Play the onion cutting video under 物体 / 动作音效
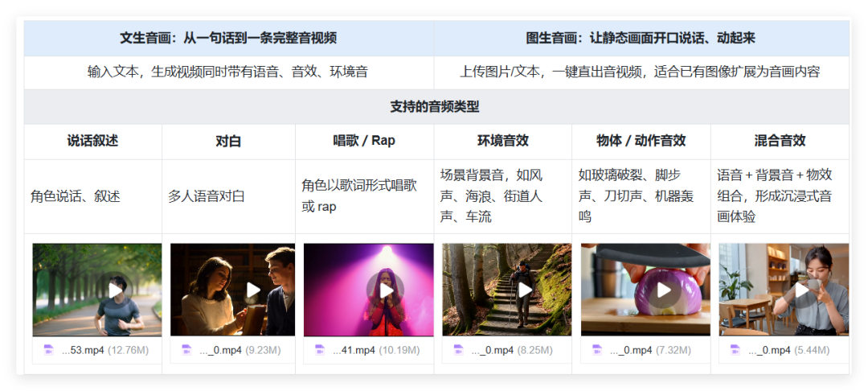Screen dimensions: 868x391 coord(664,290)
